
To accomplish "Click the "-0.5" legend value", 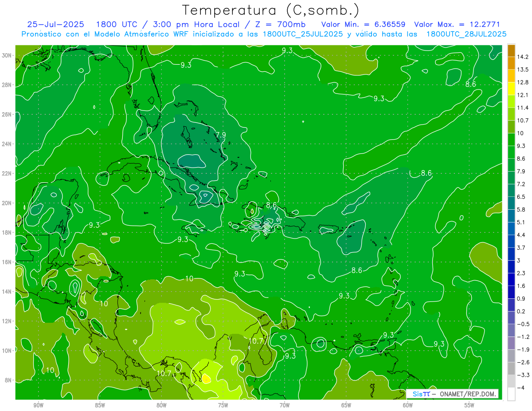I will point(522,324).
